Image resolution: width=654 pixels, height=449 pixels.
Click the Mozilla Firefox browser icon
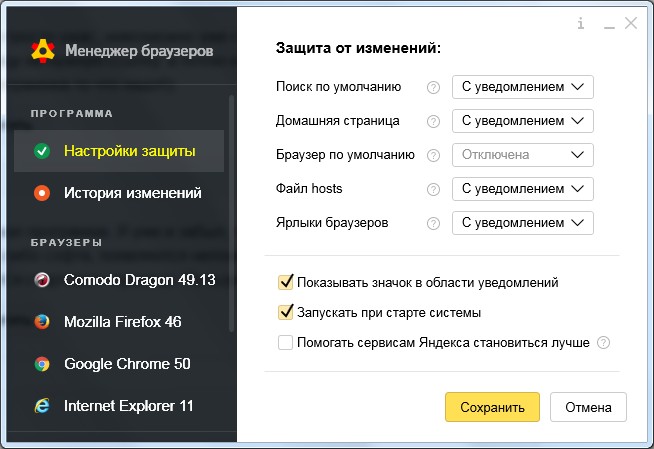click(x=42, y=322)
